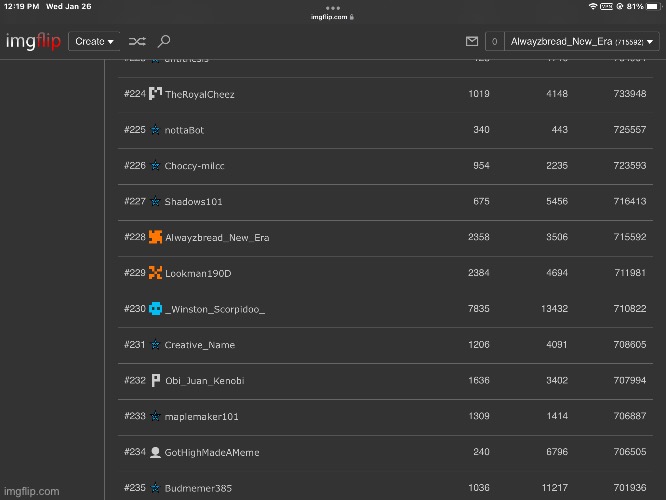Screen dimensions: 666x500
Task: Click the white flag icon beside Obi_Juan_Kenobi
Action: click(156, 380)
